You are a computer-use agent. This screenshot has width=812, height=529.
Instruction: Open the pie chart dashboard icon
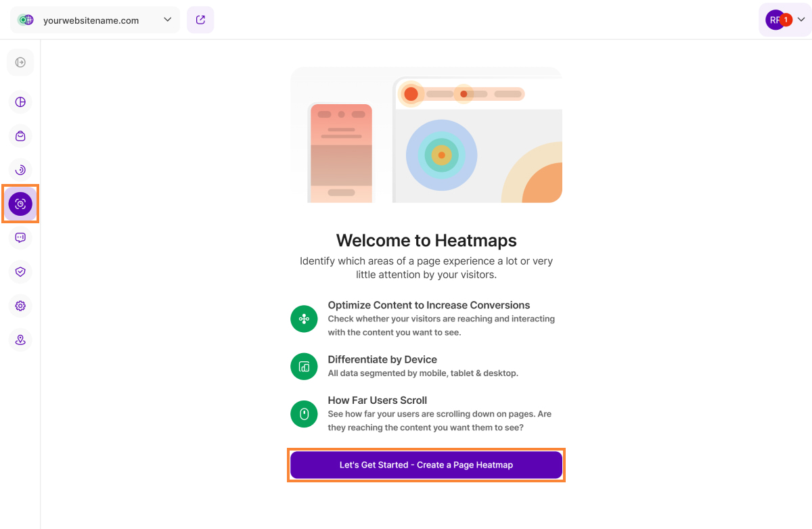[x=20, y=102]
